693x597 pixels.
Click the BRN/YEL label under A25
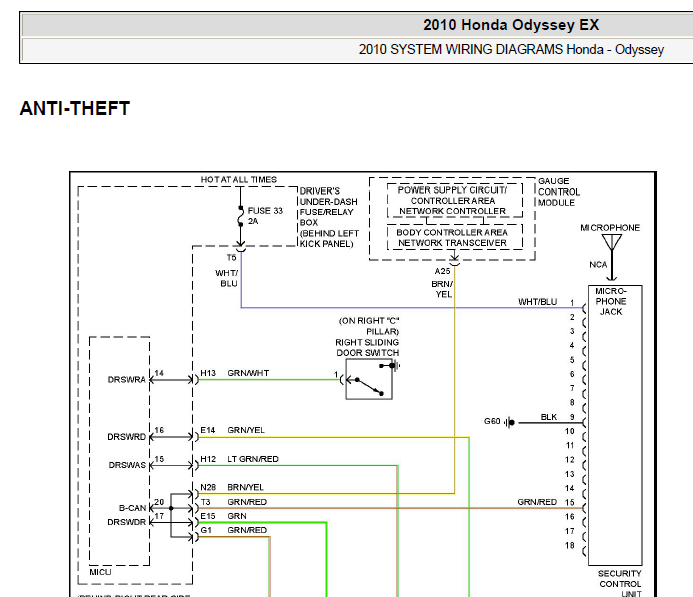coord(442,289)
